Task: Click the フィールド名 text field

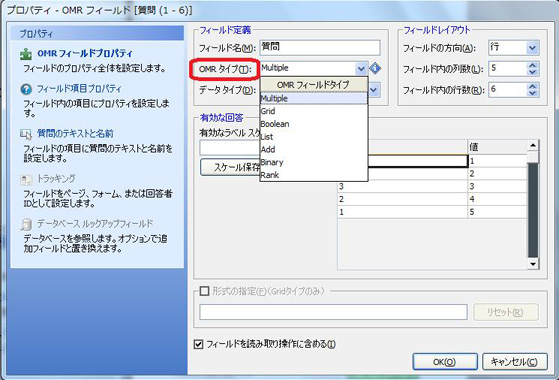Action: tap(320, 48)
